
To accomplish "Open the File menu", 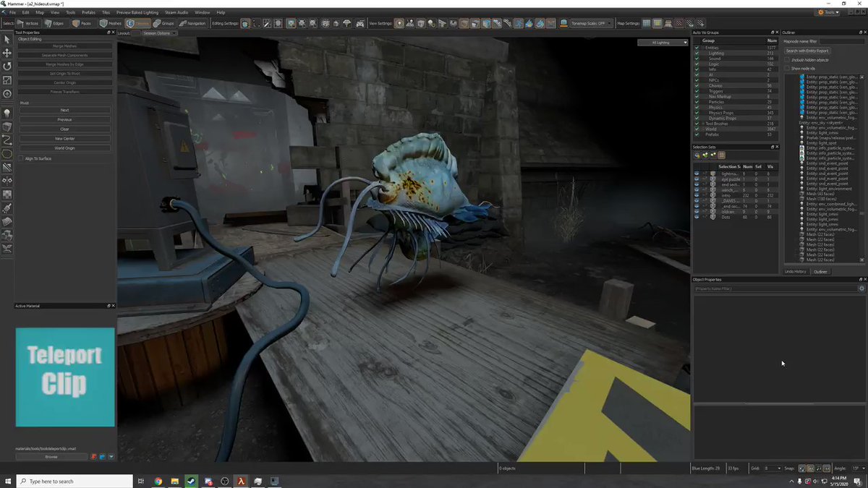I will pos(12,12).
